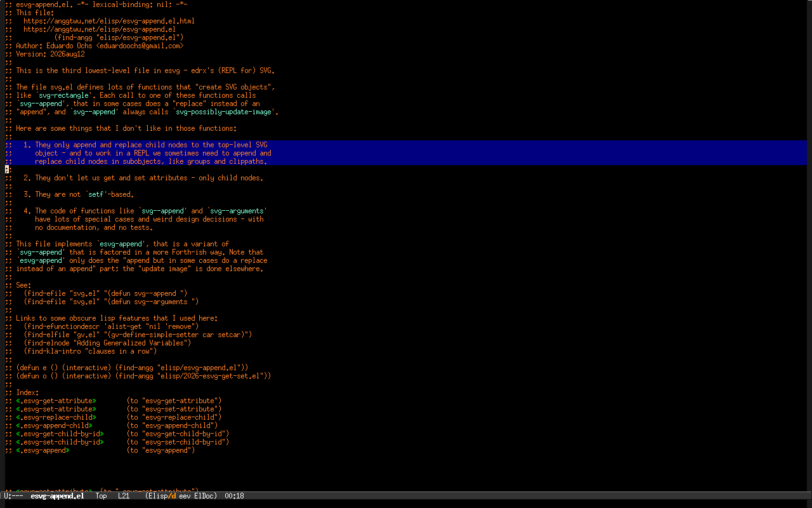Click the «.esvg-get-attribute» index anchor
Image resolution: width=812 pixels, height=508 pixels.
tap(56, 401)
